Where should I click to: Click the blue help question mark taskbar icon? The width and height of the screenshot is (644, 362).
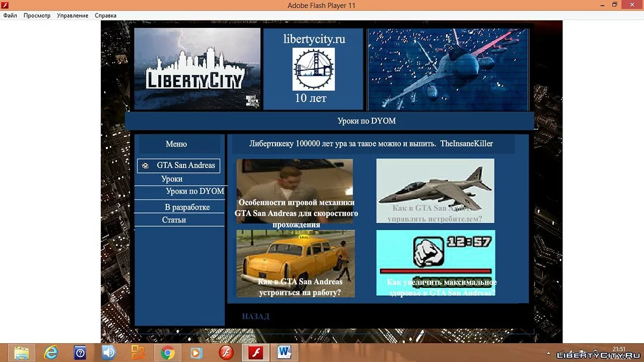(80, 352)
